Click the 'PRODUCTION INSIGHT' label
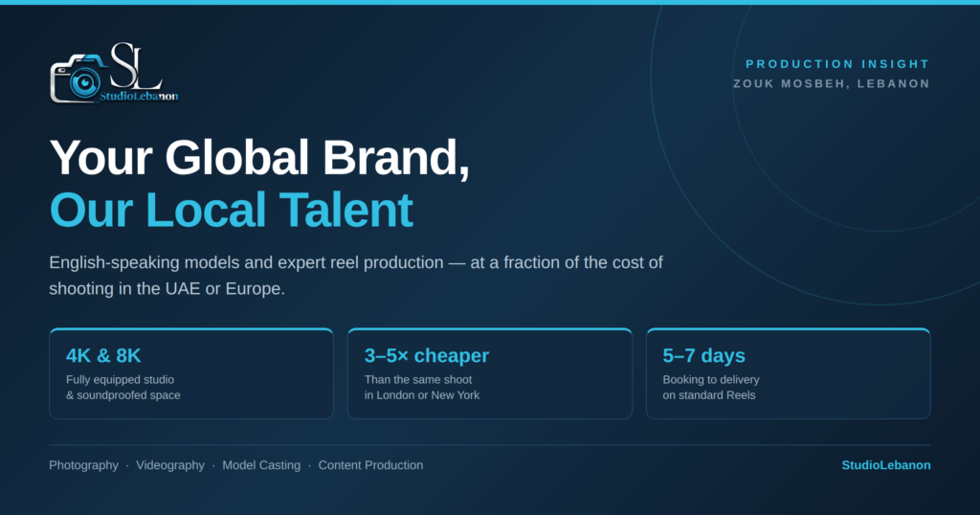The image size is (980, 515). click(x=837, y=64)
